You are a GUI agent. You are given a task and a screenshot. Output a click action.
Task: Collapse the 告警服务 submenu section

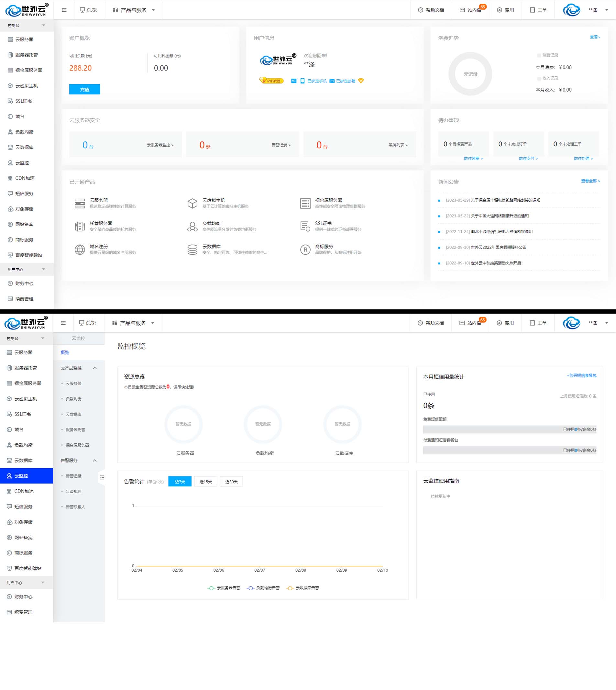[95, 461]
